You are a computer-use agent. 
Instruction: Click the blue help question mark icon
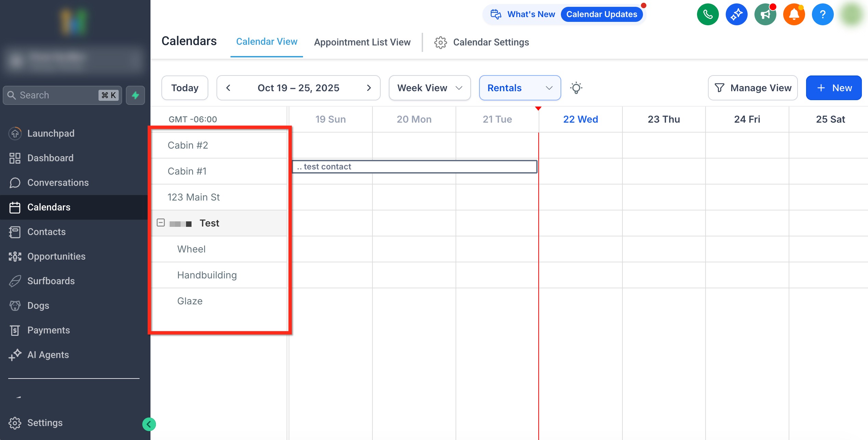tap(823, 14)
